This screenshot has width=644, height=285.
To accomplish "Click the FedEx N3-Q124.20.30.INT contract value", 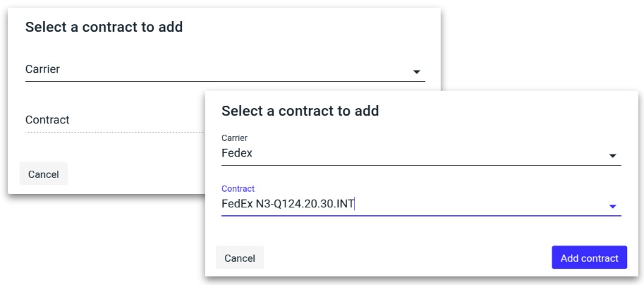I will pyautogui.click(x=288, y=205).
